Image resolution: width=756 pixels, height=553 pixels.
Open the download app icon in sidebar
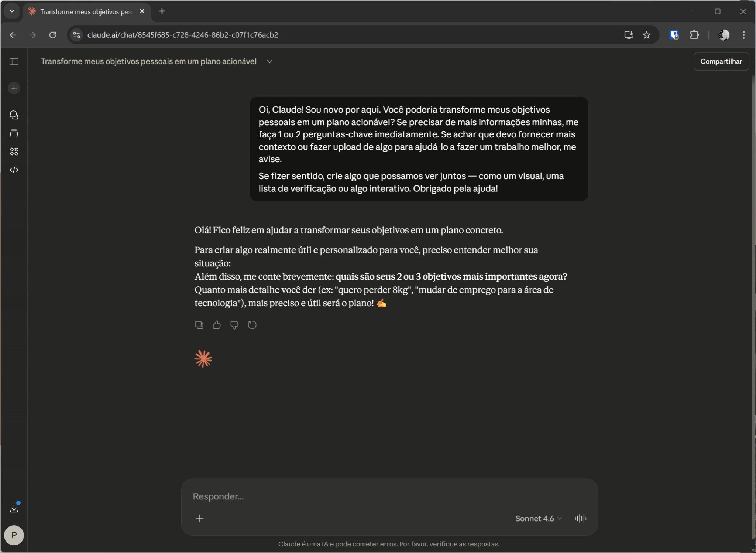[14, 508]
